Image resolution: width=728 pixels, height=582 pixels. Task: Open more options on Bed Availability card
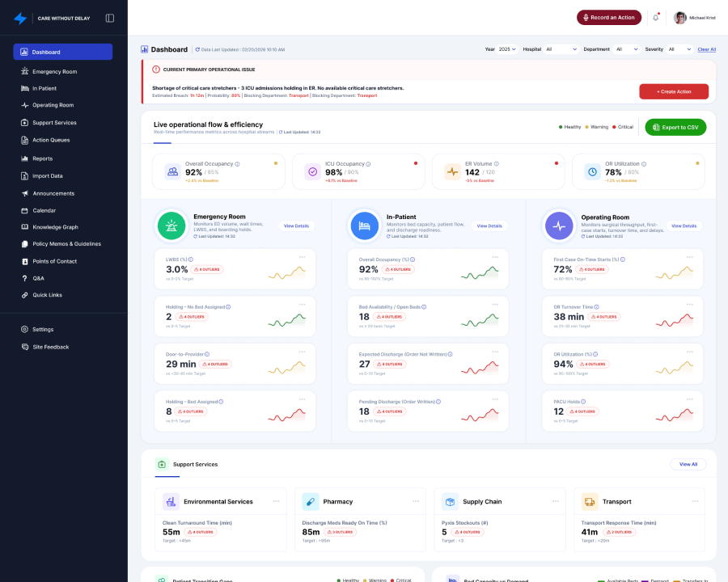click(495, 304)
